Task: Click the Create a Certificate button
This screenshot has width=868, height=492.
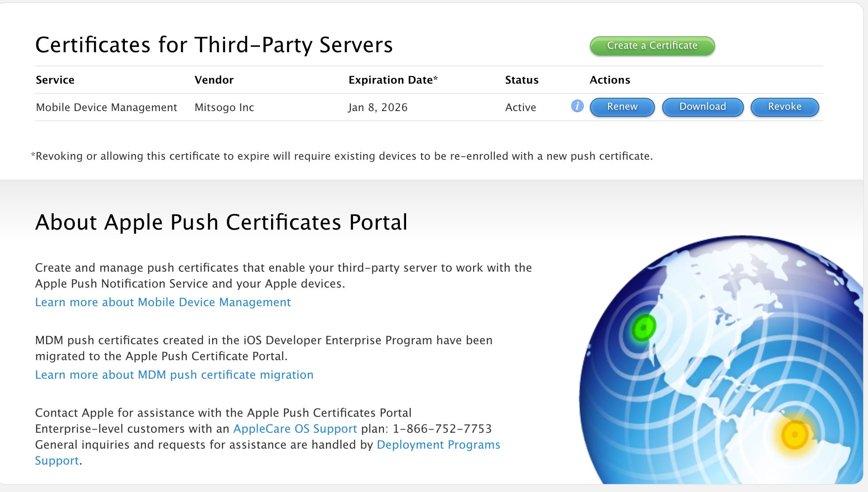Action: [652, 46]
